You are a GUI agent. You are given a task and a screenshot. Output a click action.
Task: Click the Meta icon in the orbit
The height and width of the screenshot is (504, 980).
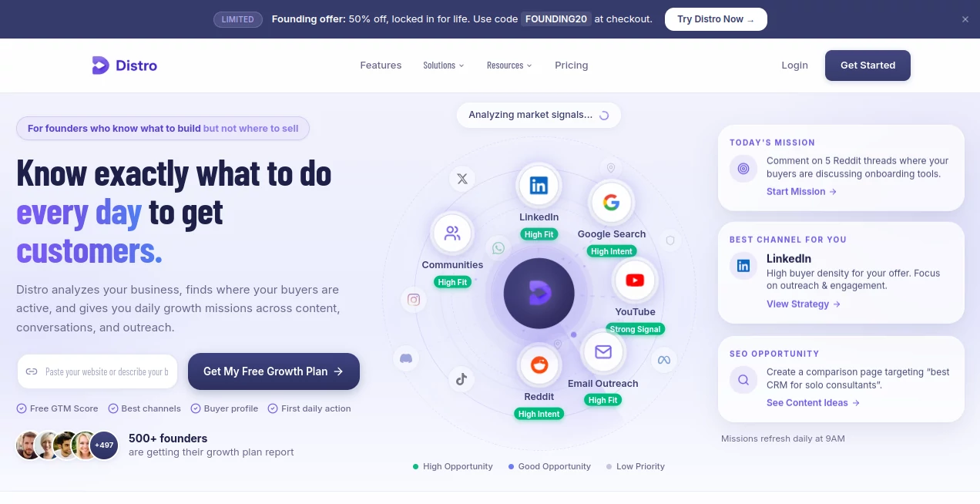(x=663, y=360)
